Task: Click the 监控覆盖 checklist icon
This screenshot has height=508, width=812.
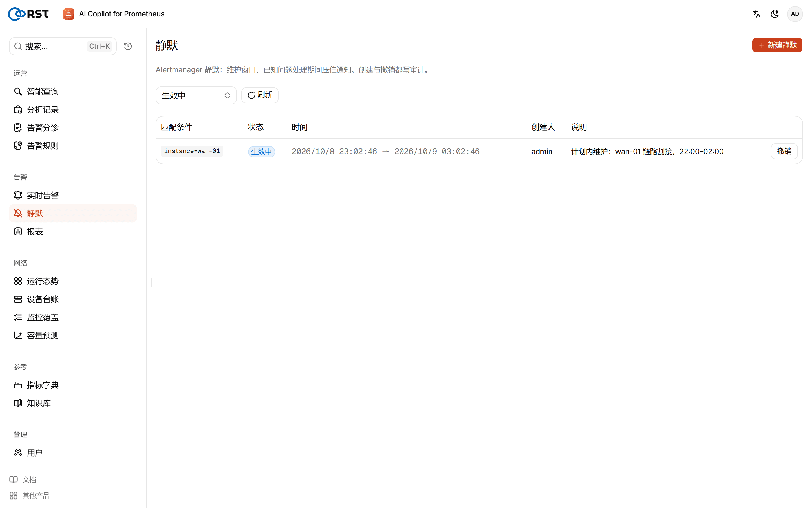Action: tap(18, 317)
